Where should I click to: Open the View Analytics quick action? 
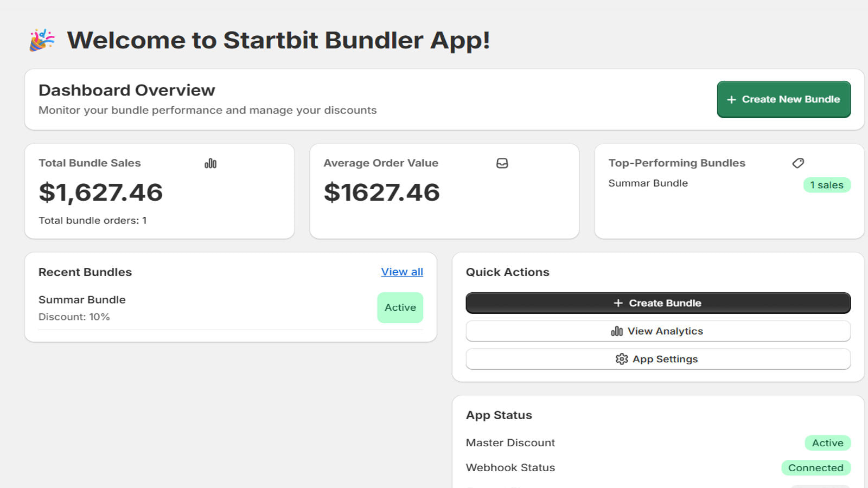pos(658,331)
